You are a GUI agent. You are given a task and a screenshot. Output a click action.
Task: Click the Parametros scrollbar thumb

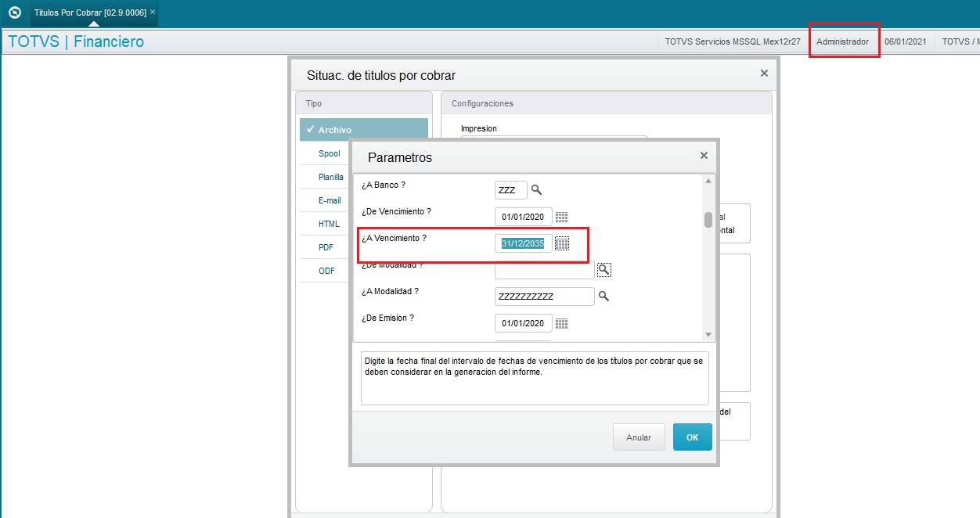(708, 219)
